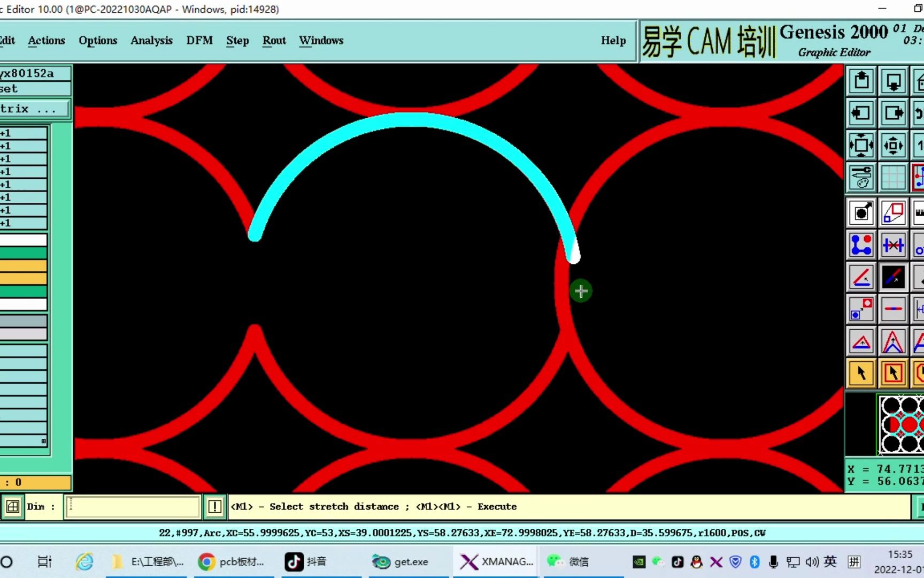
Task: Click the pan-left arrow icon
Action: pyautogui.click(x=861, y=113)
